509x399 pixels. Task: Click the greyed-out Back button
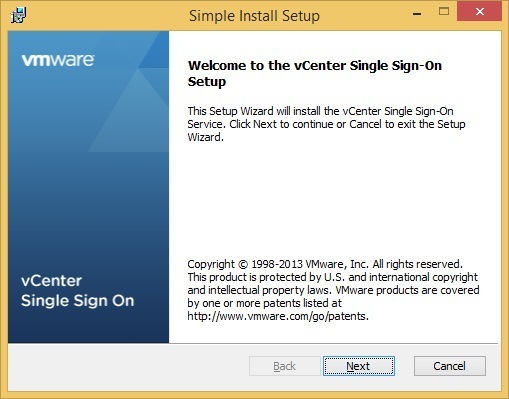point(285,366)
